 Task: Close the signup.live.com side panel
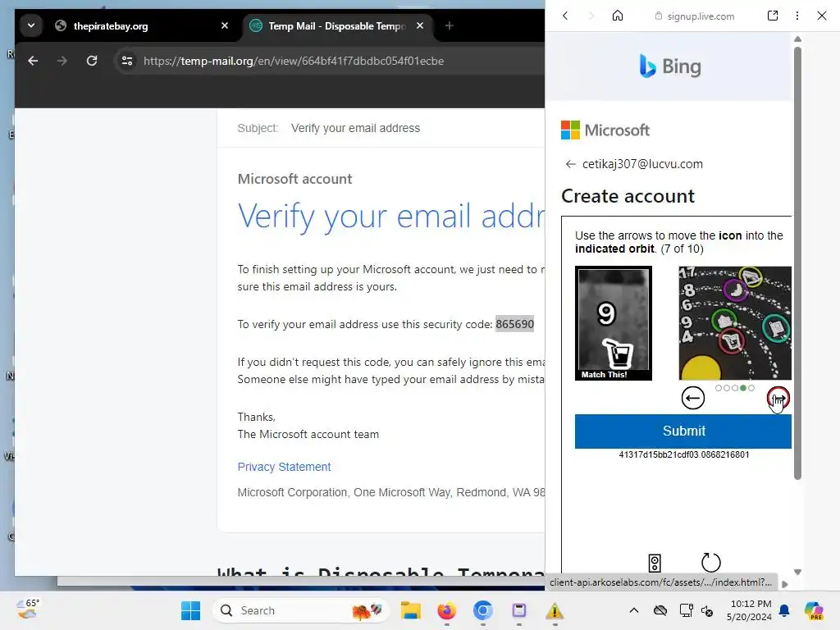822,16
